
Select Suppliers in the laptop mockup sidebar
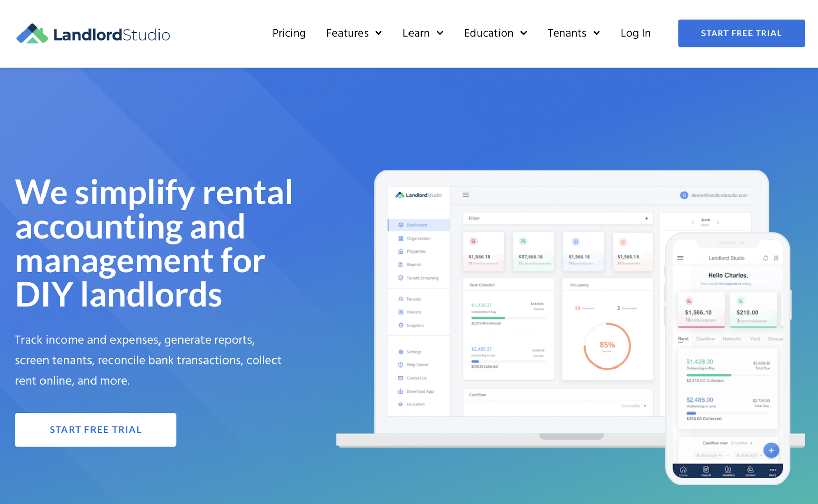(x=411, y=325)
